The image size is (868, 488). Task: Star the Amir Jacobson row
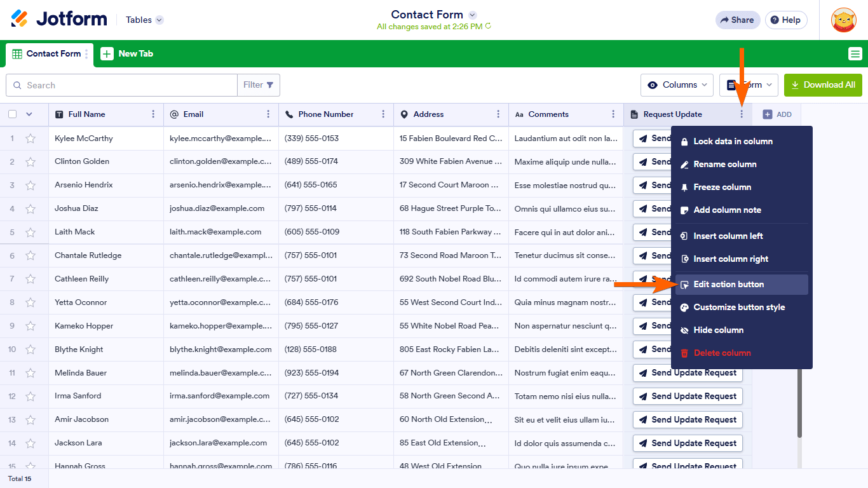click(x=31, y=421)
